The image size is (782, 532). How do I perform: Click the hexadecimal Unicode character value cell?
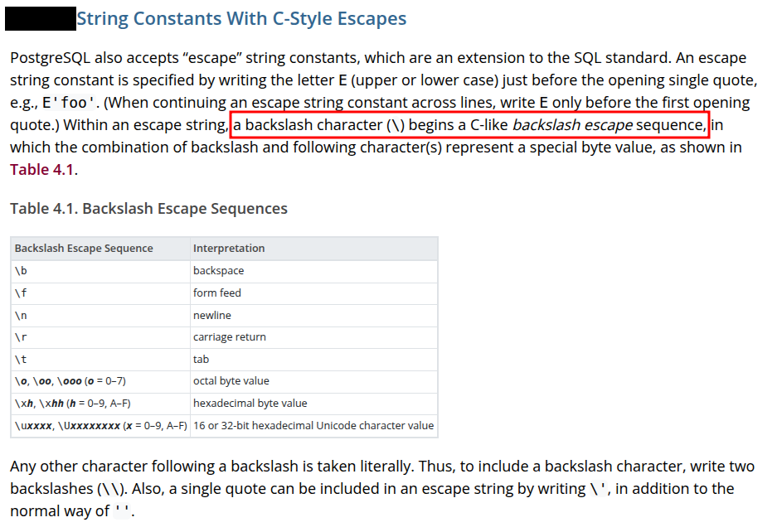(x=313, y=426)
